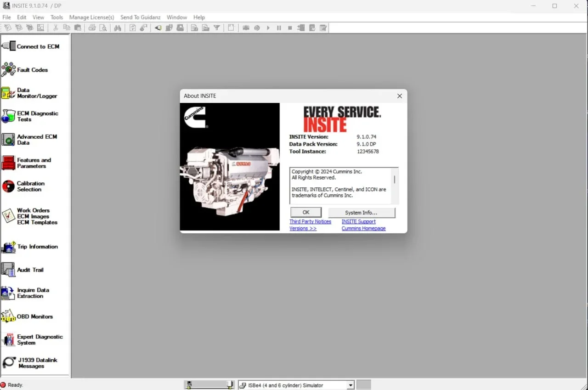Click the Play toolbar button
Screen dimensions: 588x390
(x=268, y=28)
